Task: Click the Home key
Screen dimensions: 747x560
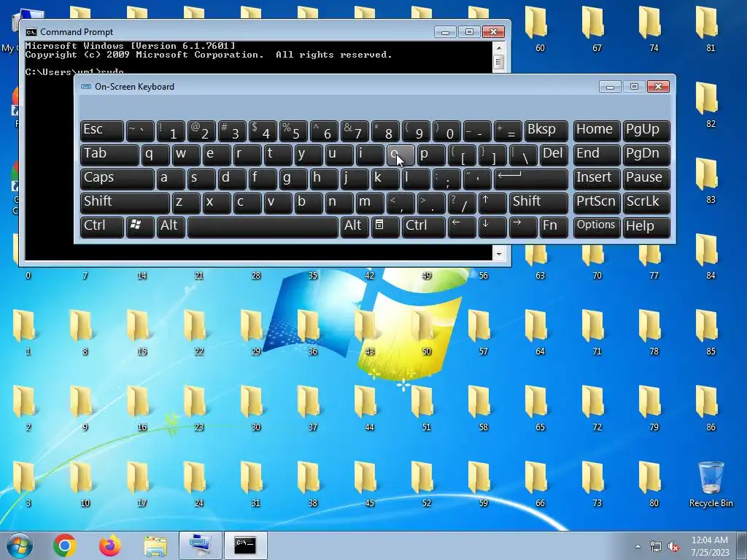Action: click(x=597, y=130)
